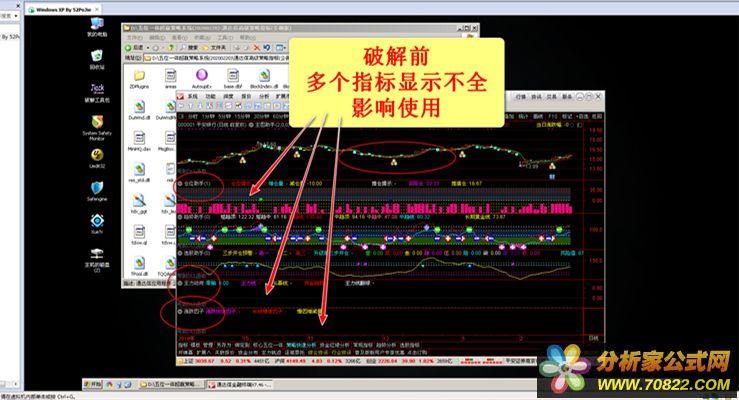The height and width of the screenshot is (400, 739).
Task: Click the 海豚因子 indicator label
Action: click(193, 311)
